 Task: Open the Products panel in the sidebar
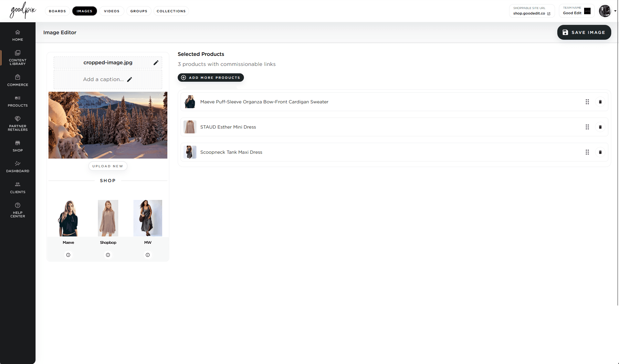(x=17, y=101)
